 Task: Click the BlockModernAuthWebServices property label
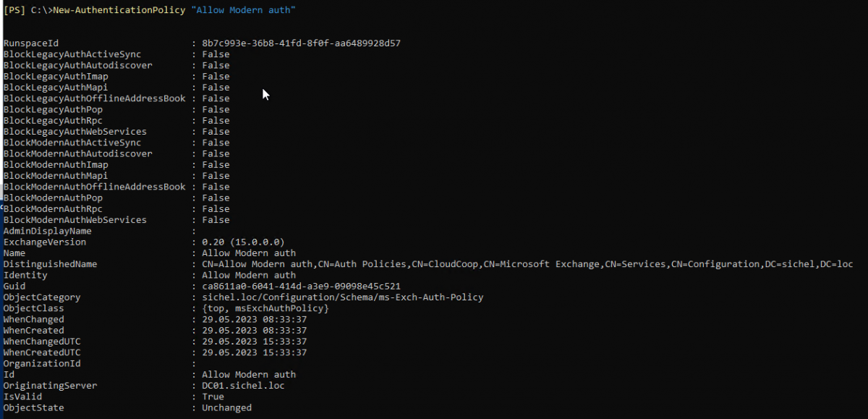click(x=75, y=220)
